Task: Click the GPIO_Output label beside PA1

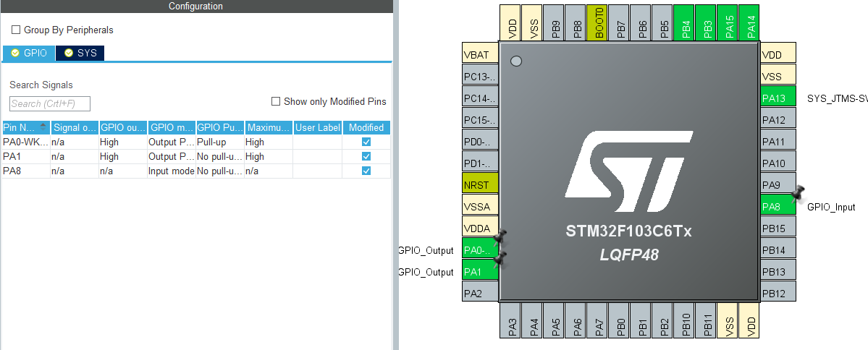Action: pyautogui.click(x=426, y=272)
